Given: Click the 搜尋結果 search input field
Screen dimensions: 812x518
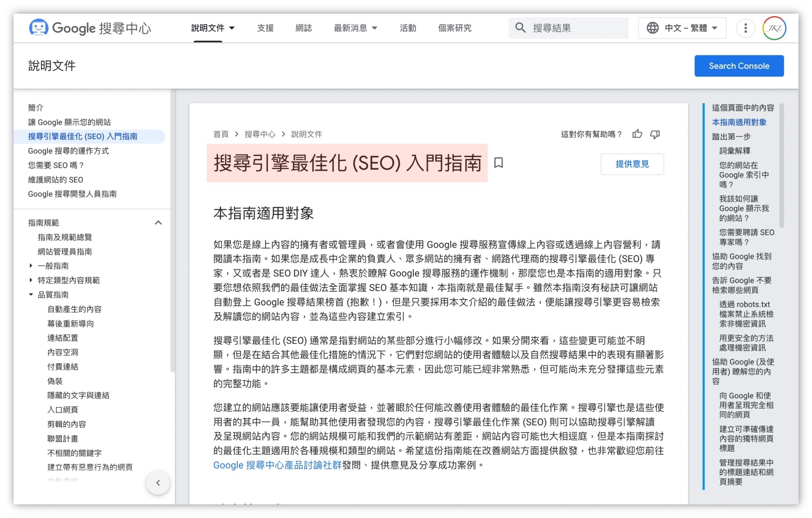Looking at the screenshot, I should point(577,28).
